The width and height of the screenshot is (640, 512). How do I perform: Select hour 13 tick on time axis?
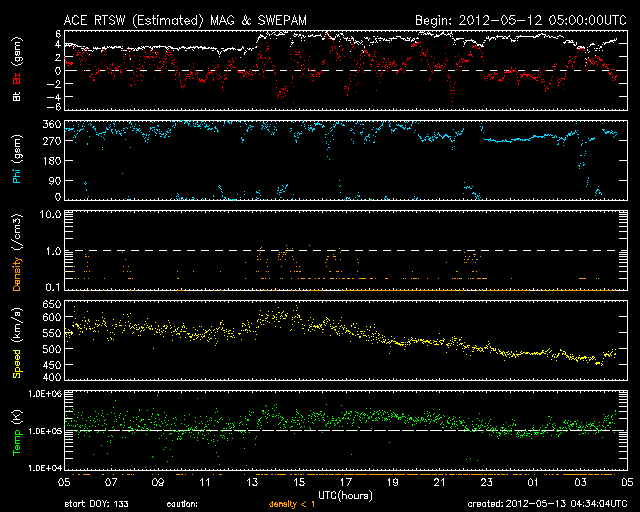coord(254,481)
